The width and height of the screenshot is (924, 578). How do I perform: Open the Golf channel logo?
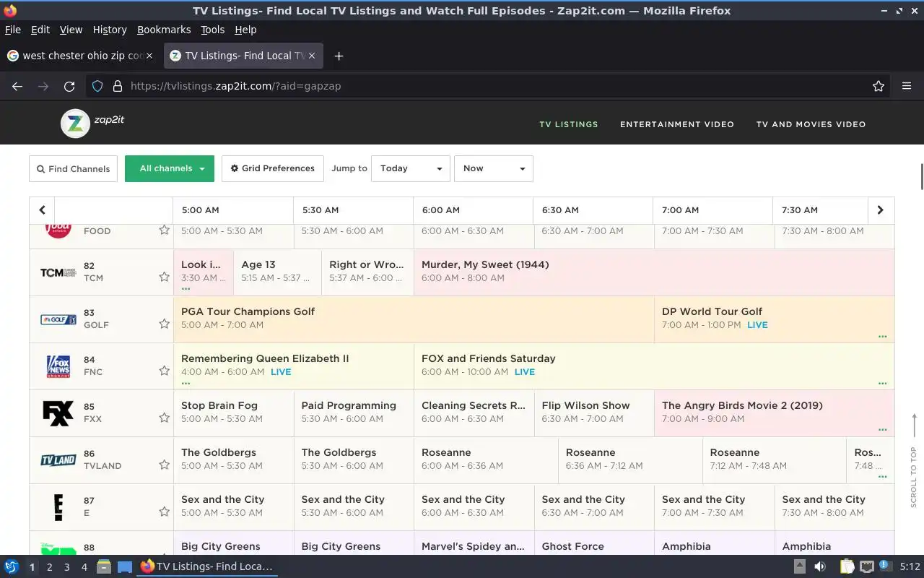click(x=58, y=319)
